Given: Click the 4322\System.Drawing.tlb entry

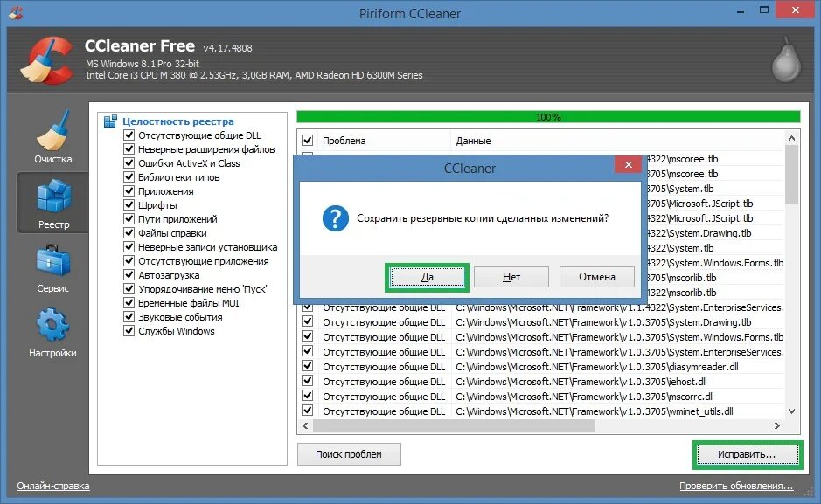Looking at the screenshot, I should [x=699, y=232].
